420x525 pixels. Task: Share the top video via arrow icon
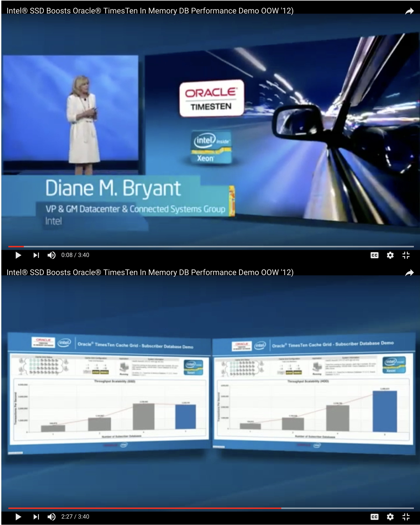(410, 11)
